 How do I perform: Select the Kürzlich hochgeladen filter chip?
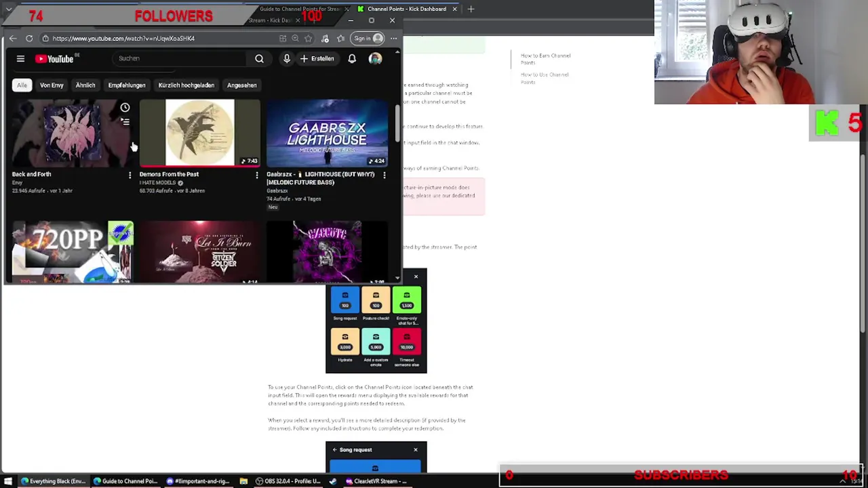186,85
